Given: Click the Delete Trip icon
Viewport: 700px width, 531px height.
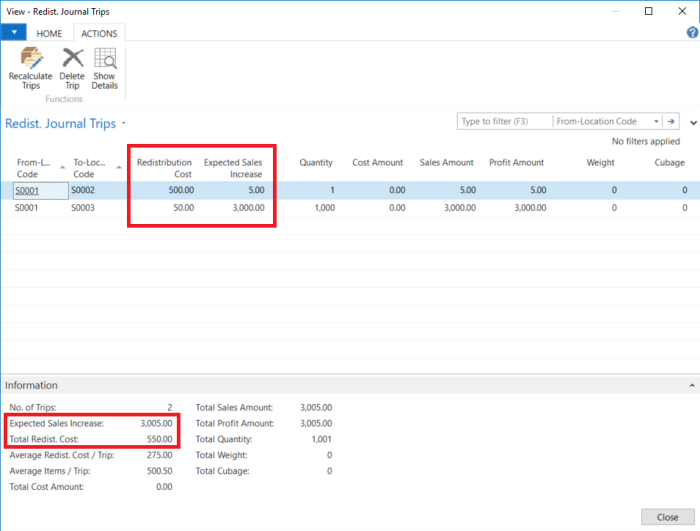Looking at the screenshot, I should coord(72,59).
